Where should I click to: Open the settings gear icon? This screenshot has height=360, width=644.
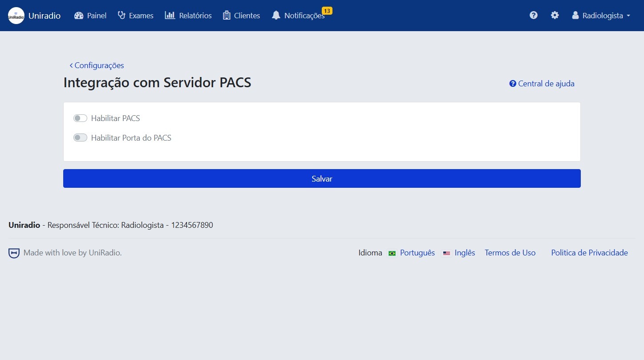(x=555, y=15)
